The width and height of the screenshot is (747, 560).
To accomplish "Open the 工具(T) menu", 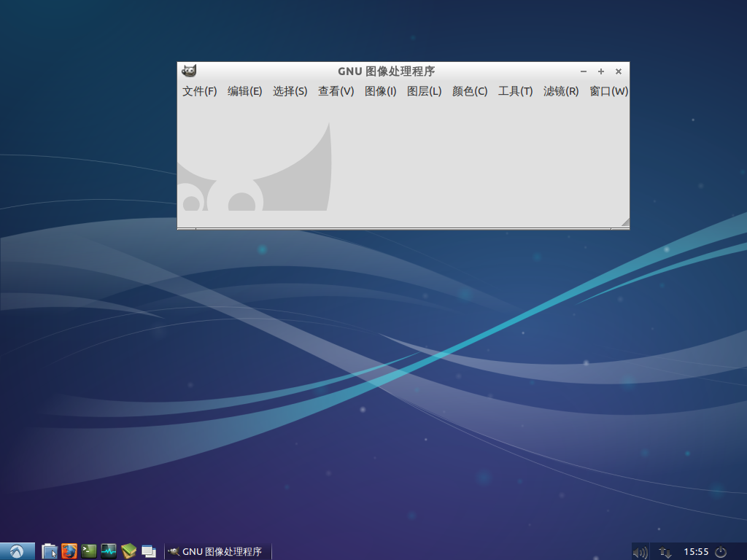I will click(516, 91).
